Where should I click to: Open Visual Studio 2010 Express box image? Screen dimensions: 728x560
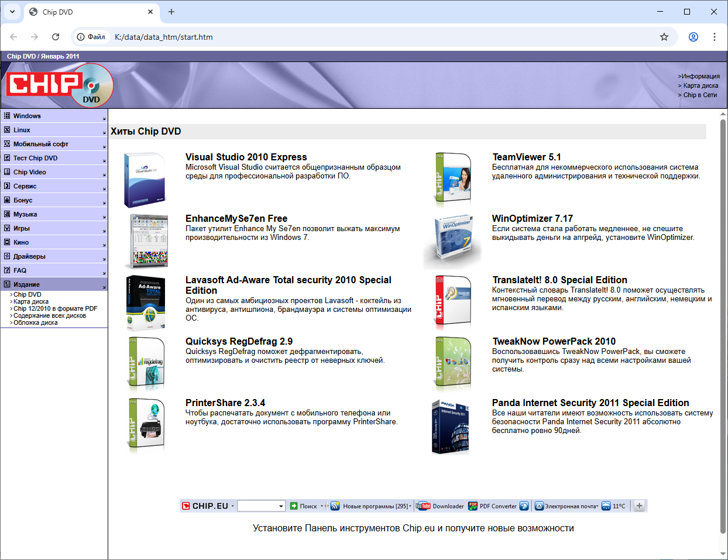click(x=145, y=180)
